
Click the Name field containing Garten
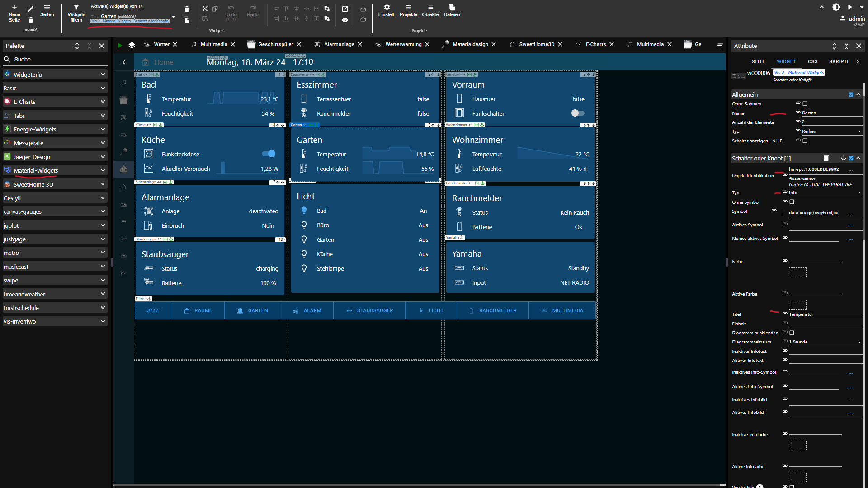[831, 113]
